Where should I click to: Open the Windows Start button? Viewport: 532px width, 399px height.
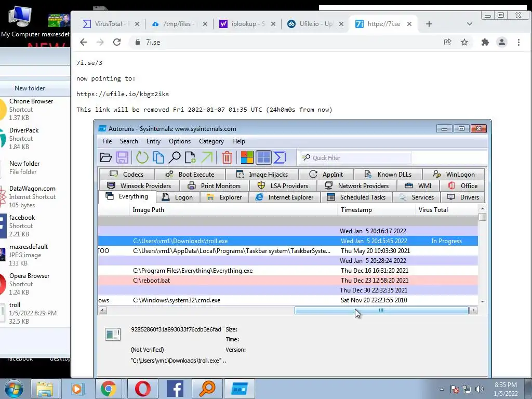coord(13,389)
